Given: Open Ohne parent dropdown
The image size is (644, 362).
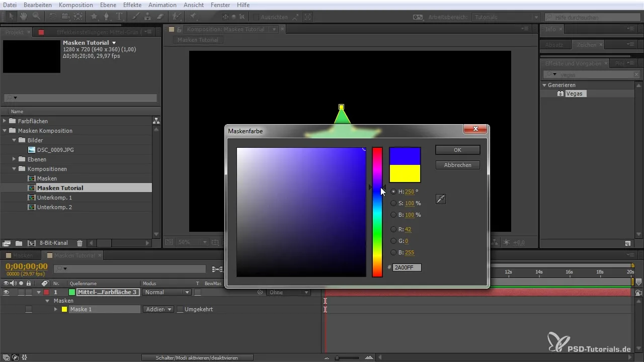Looking at the screenshot, I should [288, 292].
